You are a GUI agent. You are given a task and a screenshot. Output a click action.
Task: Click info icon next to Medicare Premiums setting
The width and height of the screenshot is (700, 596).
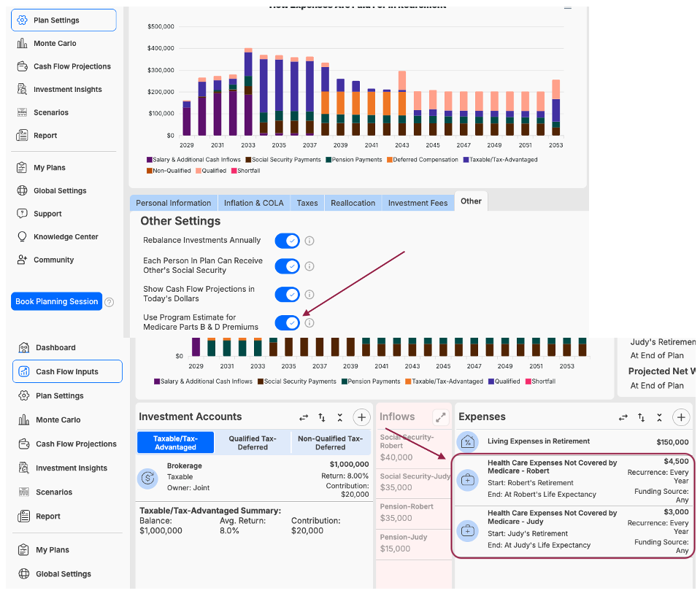click(x=309, y=323)
